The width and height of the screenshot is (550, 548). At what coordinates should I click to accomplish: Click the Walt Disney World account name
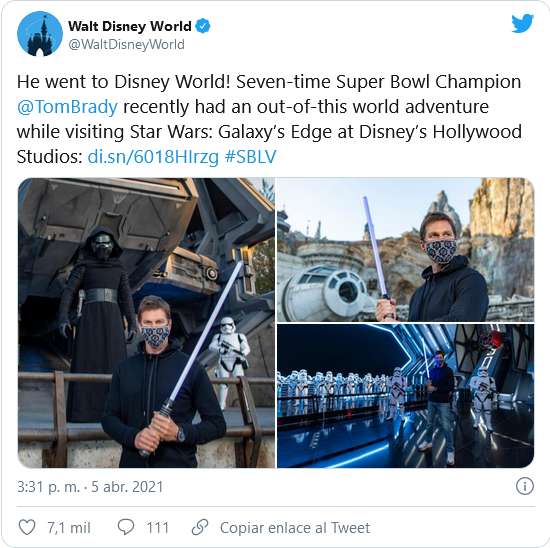(x=130, y=26)
